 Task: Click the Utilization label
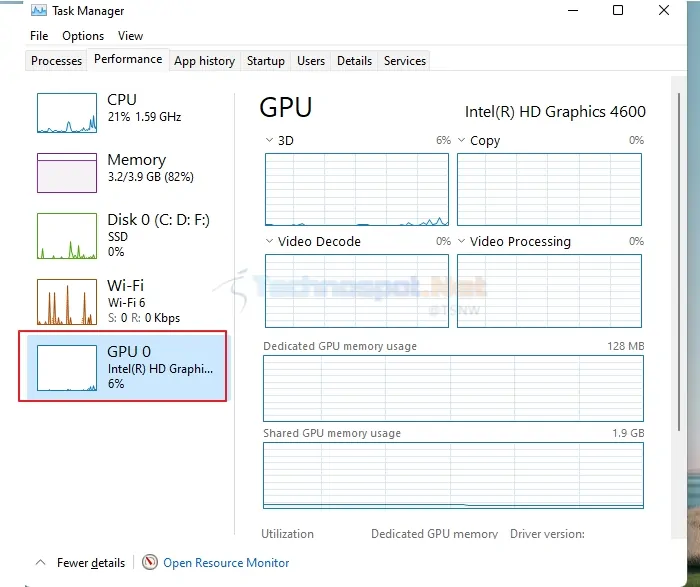(x=288, y=534)
